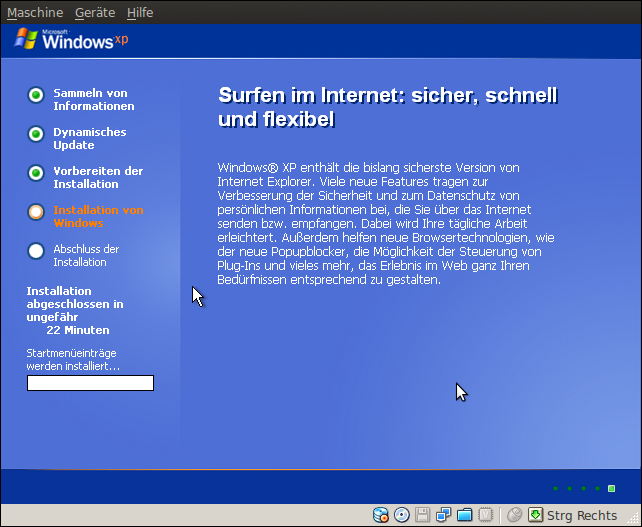Click the mouse integration icon
The image size is (642, 527).
pos(515,515)
